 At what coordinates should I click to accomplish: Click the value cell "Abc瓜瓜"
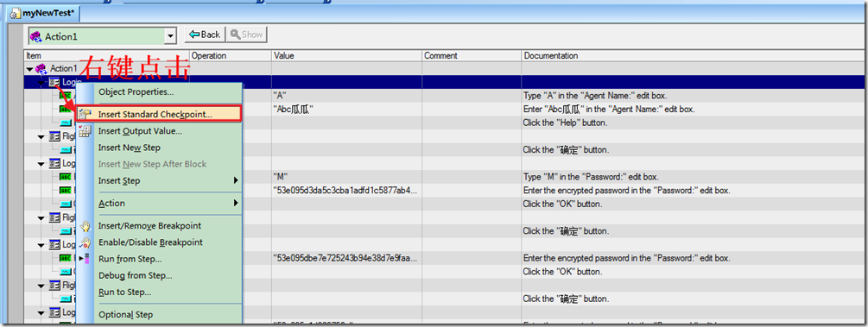tap(346, 109)
